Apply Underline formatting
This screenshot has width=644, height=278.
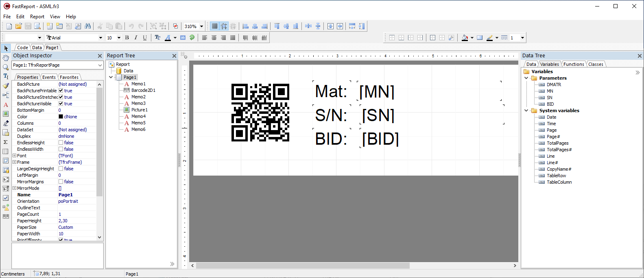click(x=145, y=38)
